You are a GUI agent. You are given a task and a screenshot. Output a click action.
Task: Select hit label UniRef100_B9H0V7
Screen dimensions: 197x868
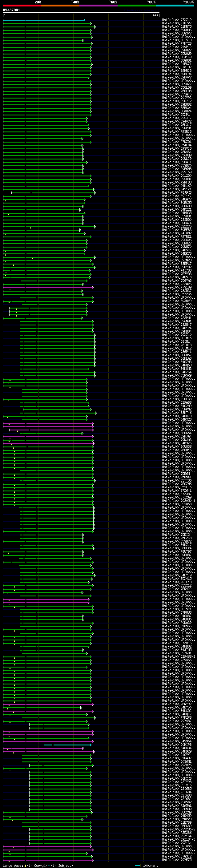pos(177,78)
